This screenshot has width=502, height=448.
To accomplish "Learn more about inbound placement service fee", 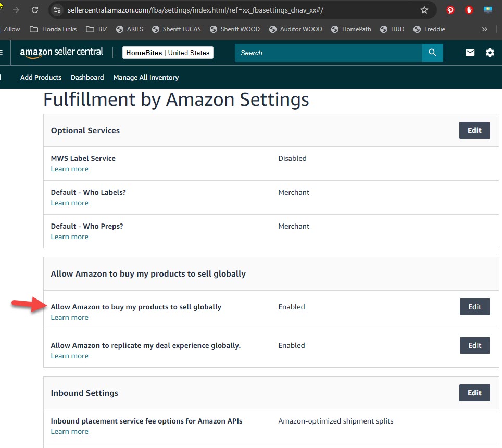I will tap(69, 432).
